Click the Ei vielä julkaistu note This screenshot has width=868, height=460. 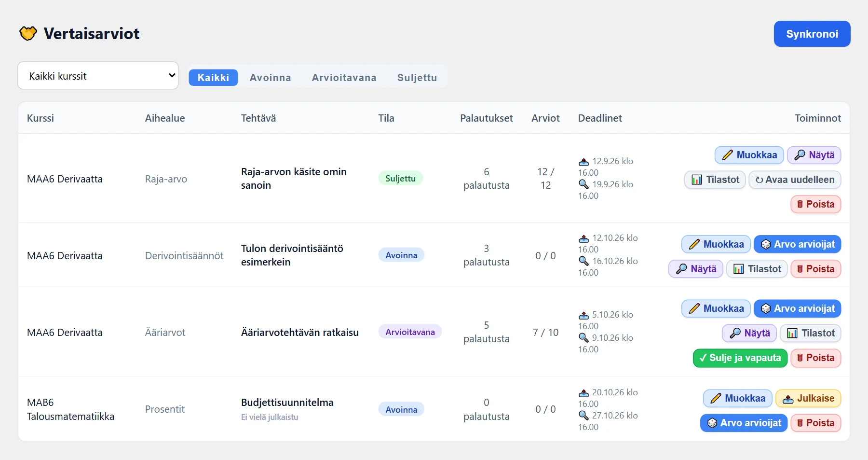pos(270,417)
